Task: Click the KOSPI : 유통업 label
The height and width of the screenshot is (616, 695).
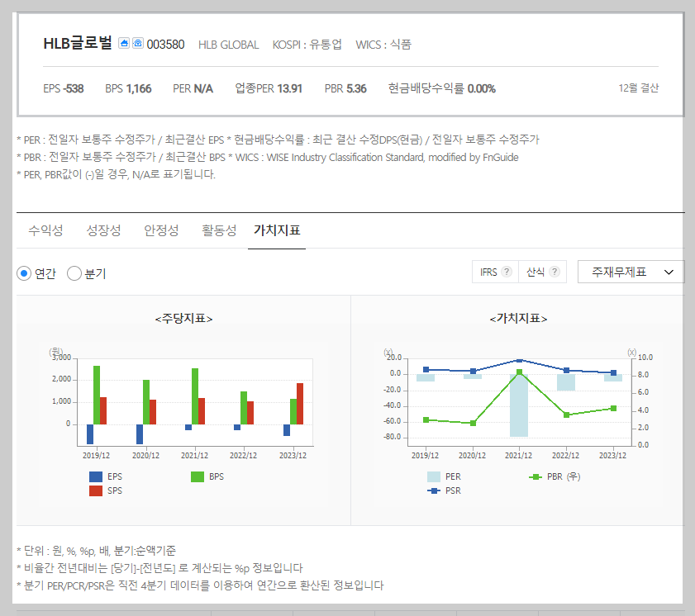Action: (x=307, y=45)
